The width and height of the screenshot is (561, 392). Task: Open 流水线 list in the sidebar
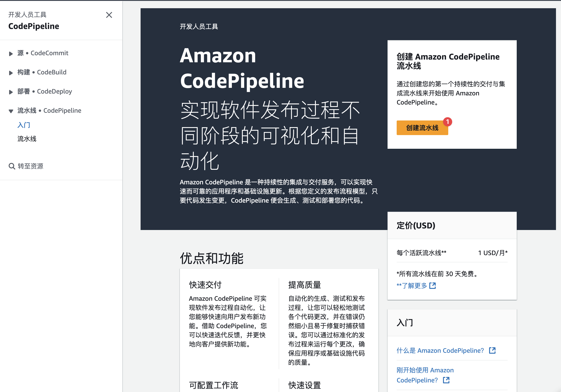pos(27,139)
